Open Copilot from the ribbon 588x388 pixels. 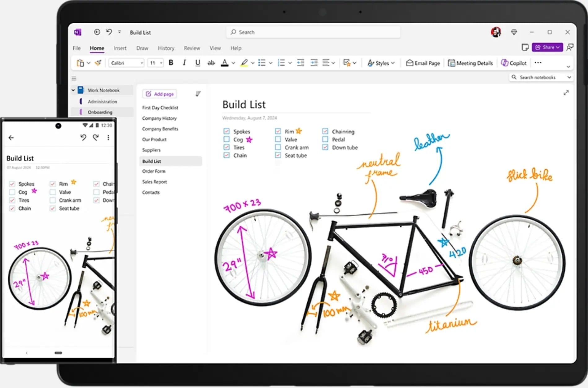pyautogui.click(x=513, y=63)
